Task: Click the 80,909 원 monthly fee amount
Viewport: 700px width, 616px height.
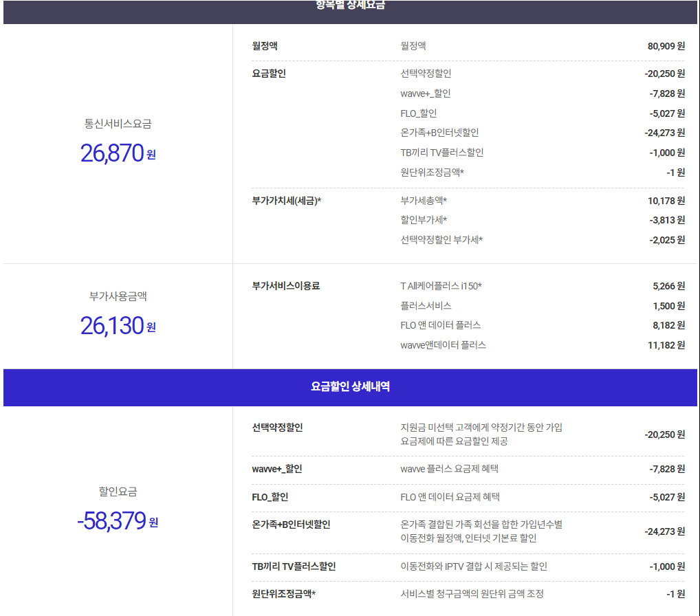Action: point(666,47)
